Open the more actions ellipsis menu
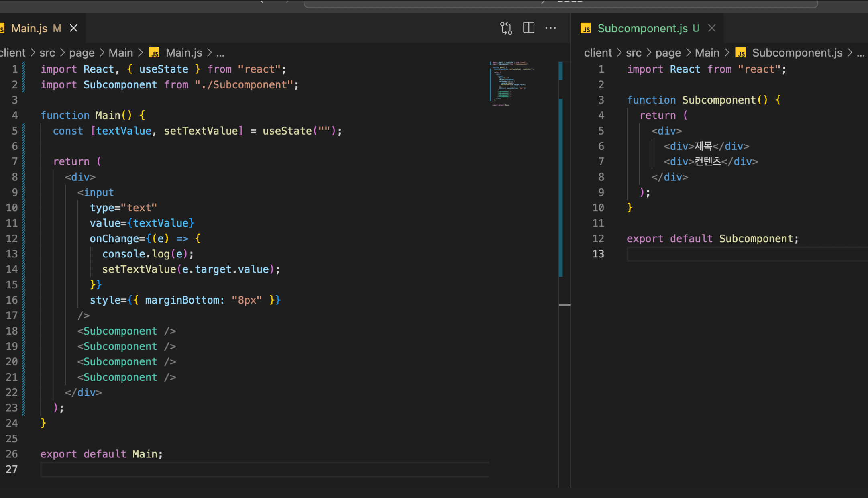 pyautogui.click(x=550, y=28)
